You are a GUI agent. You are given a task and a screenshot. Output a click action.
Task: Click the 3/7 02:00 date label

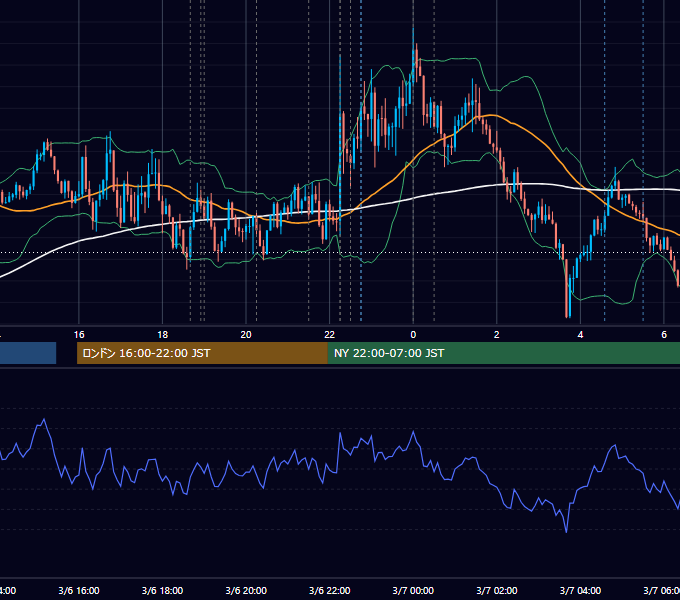(x=497, y=590)
